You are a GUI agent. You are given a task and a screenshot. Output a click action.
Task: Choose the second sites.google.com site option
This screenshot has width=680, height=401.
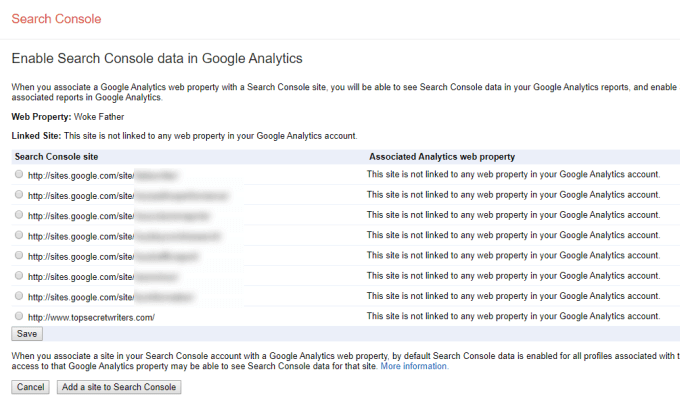tap(19, 194)
